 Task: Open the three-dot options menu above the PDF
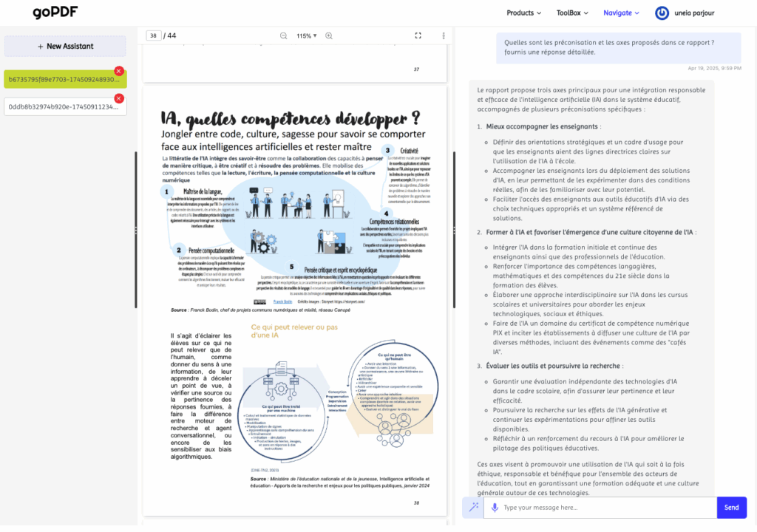click(442, 35)
